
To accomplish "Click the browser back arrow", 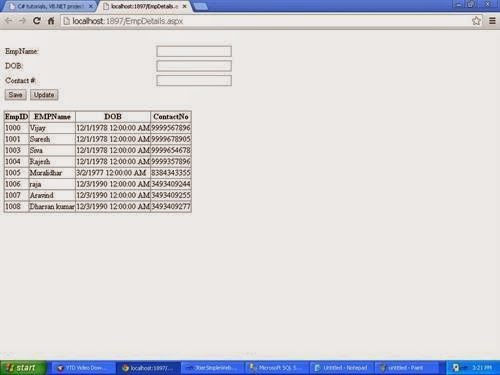I will point(8,21).
